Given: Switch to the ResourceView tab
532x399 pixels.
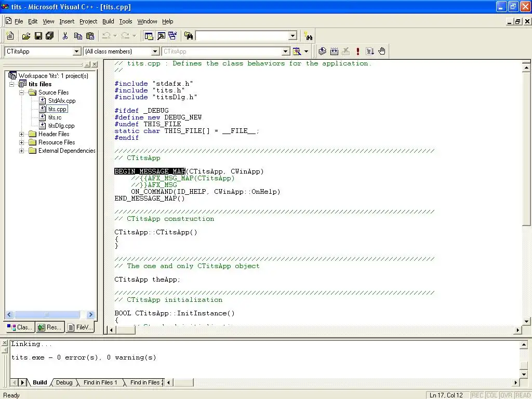Looking at the screenshot, I should (50, 327).
